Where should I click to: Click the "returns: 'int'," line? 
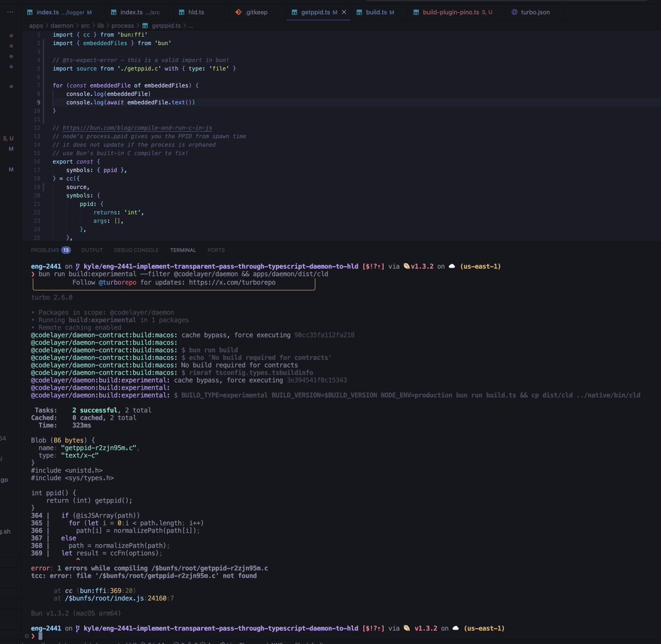tap(118, 212)
